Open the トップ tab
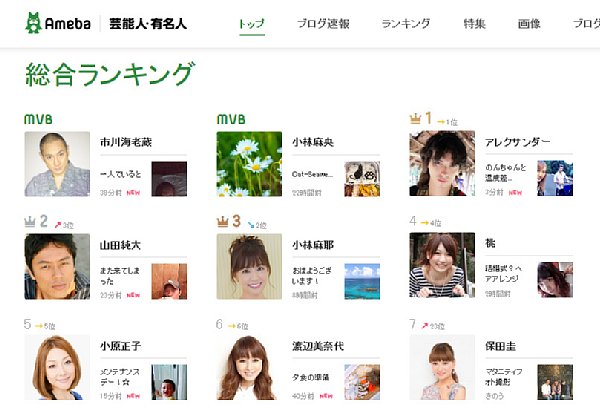This screenshot has width=600, height=413. [252, 24]
